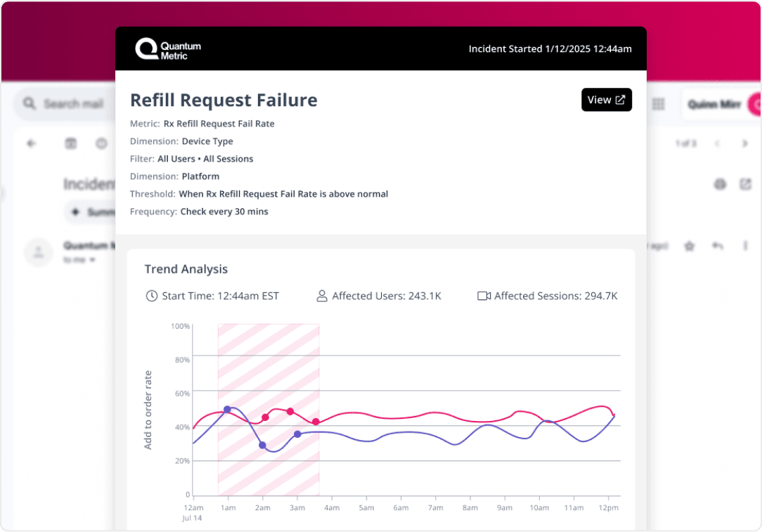Click the archive icon in mail toolbar
This screenshot has width=762, height=532.
click(x=71, y=143)
